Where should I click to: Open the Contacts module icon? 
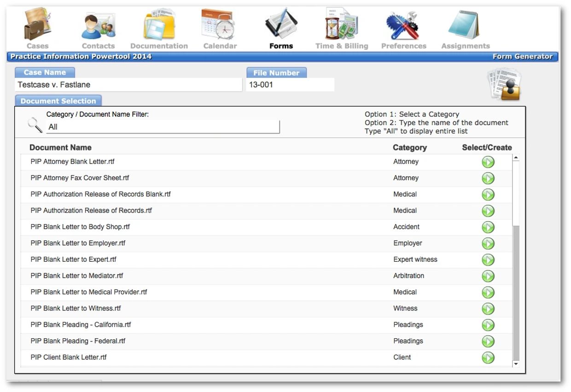click(98, 26)
